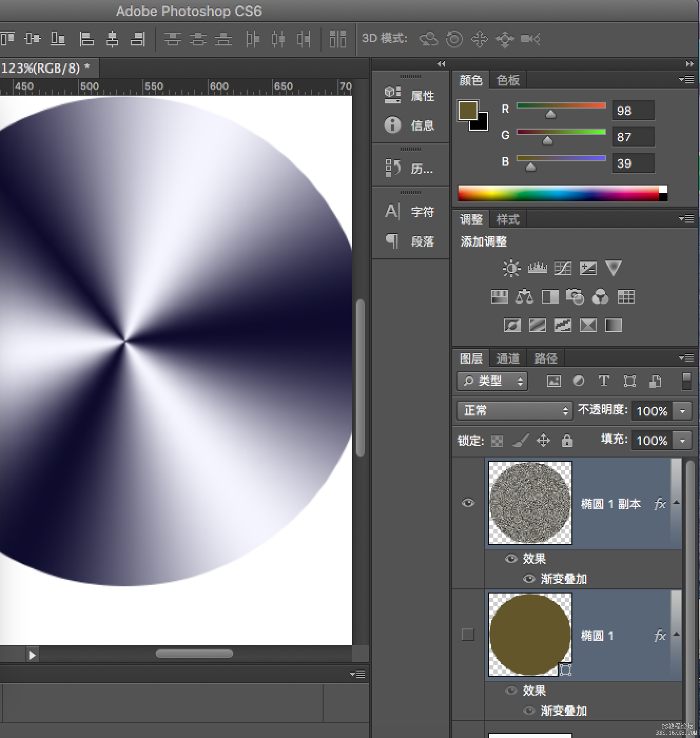Open the 填充 fill dropdown arrow
700x738 pixels.
click(683, 440)
